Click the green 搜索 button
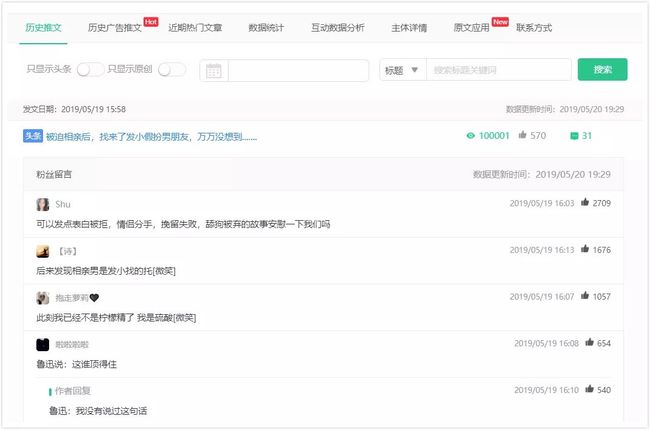This screenshot has width=650, height=430. (x=602, y=69)
